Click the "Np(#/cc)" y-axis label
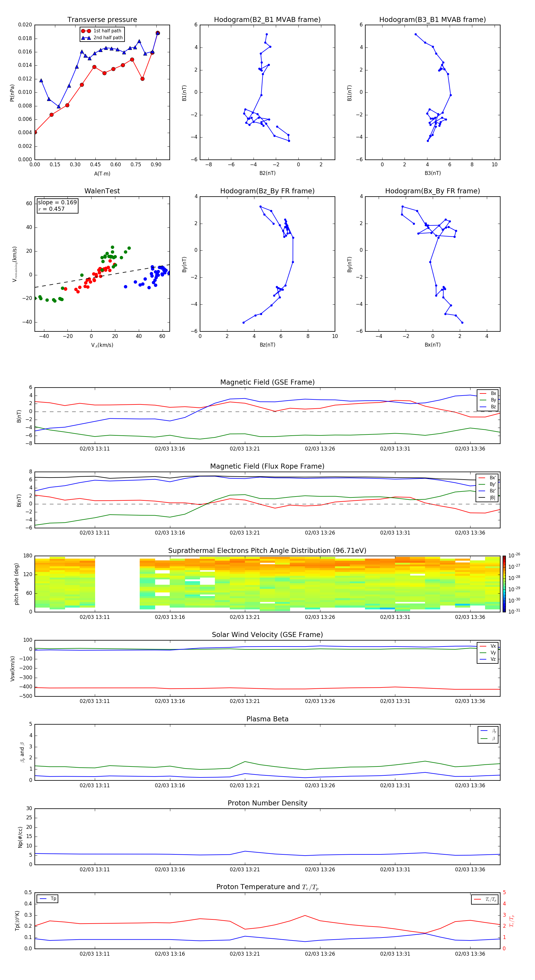Image resolution: width=535 pixels, height=980 pixels. 20,837
